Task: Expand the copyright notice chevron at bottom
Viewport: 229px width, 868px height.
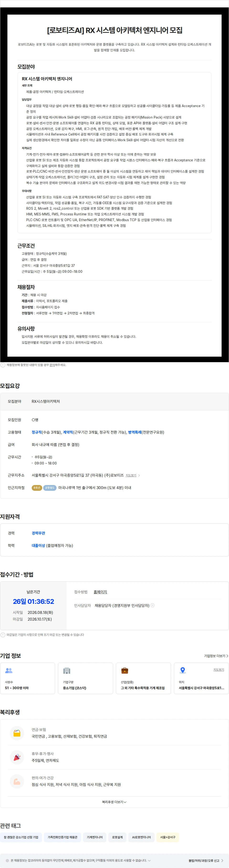Action: point(149,861)
